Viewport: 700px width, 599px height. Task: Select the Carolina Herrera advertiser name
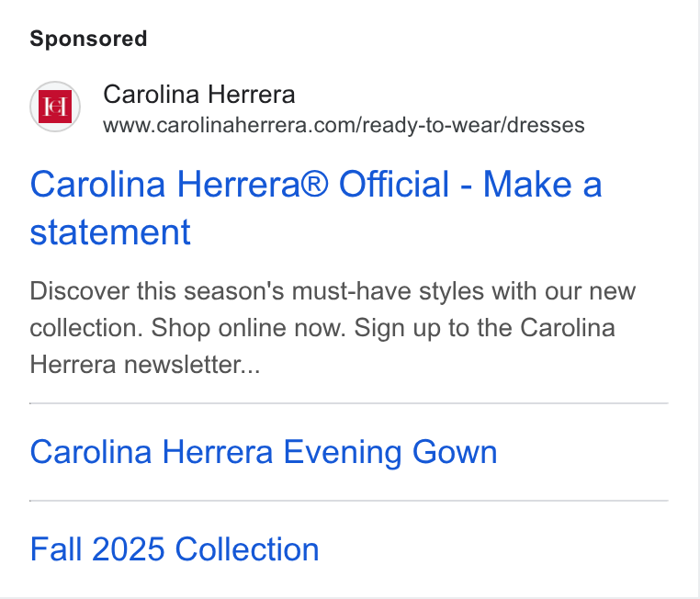pos(199,95)
